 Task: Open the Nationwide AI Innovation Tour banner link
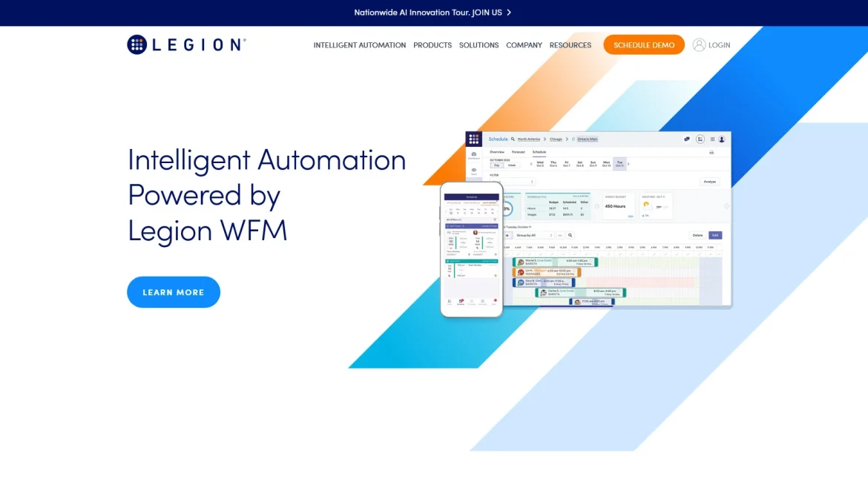pos(433,12)
